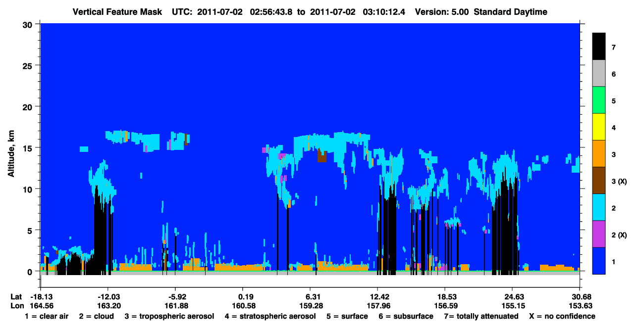Click the '2 = cloud' legend text
This screenshot has width=644, height=330.
coord(96,316)
